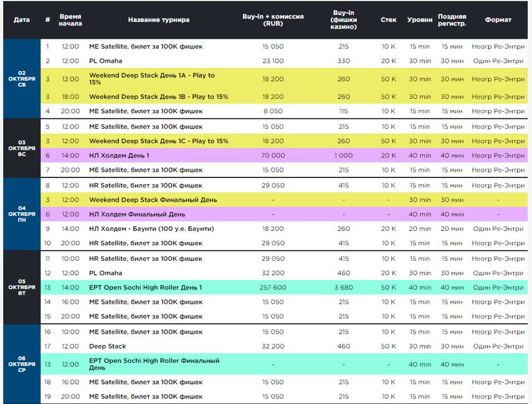
Task: Click the 257 600 buy-in amount
Action: [273, 288]
